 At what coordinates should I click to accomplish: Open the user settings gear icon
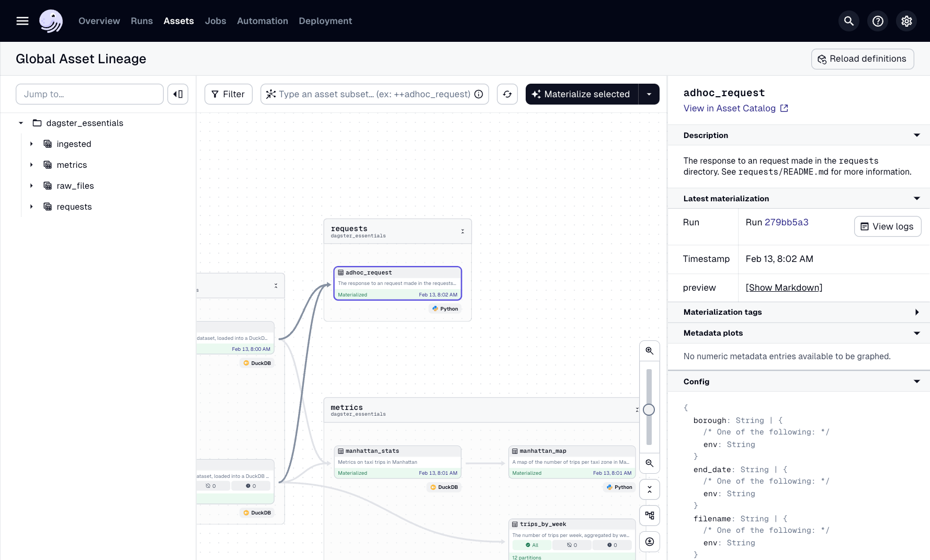tap(906, 21)
